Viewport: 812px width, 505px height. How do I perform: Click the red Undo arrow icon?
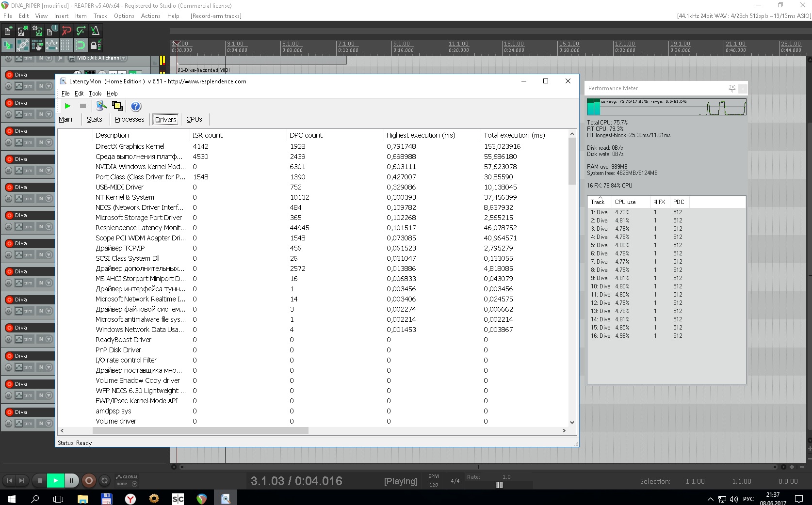[x=66, y=31]
